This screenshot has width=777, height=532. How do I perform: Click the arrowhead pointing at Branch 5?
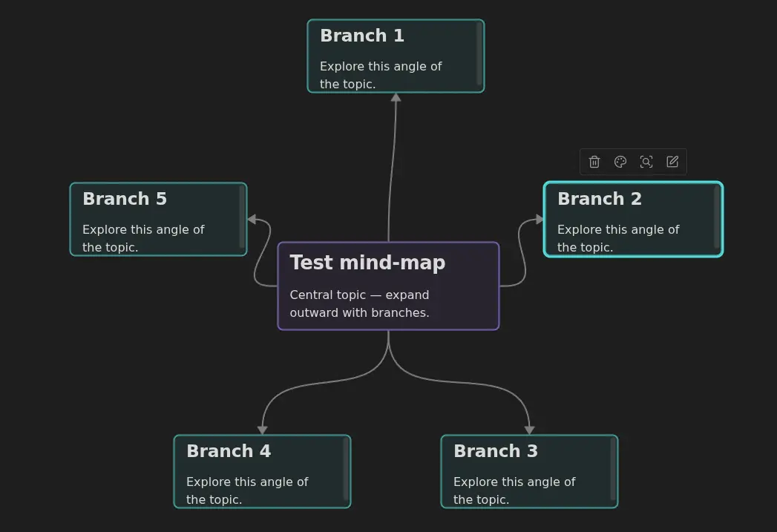tap(253, 219)
